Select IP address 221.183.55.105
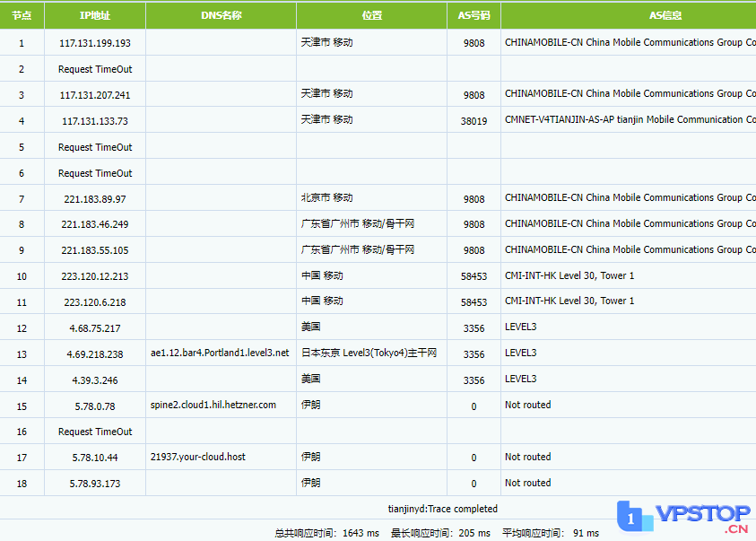Image resolution: width=756 pixels, height=541 pixels. 95,250
